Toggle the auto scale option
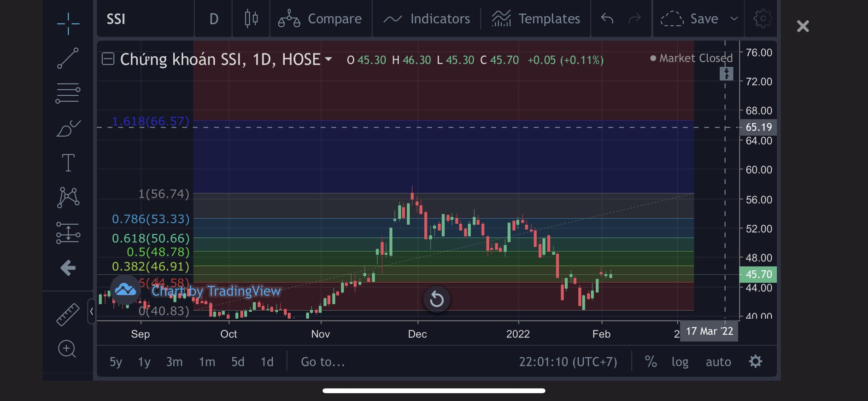 [x=718, y=362]
